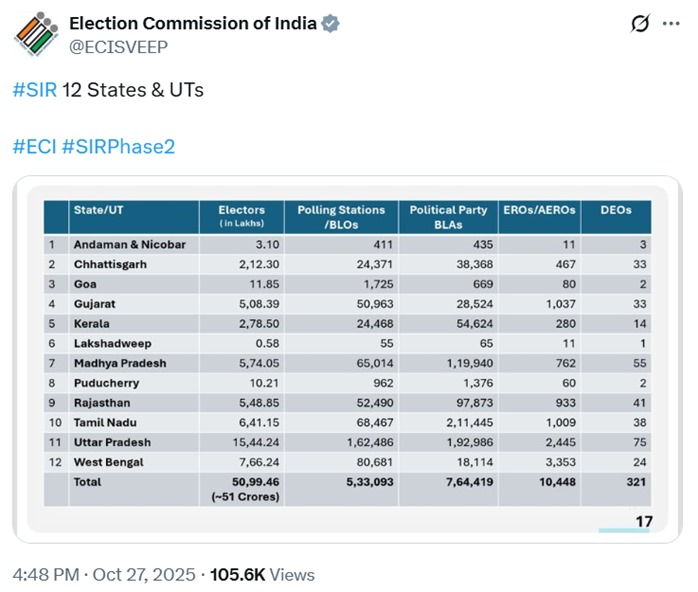Image resolution: width=698 pixels, height=592 pixels.
Task: Open the #SIR hashtag
Action: pyautogui.click(x=34, y=90)
